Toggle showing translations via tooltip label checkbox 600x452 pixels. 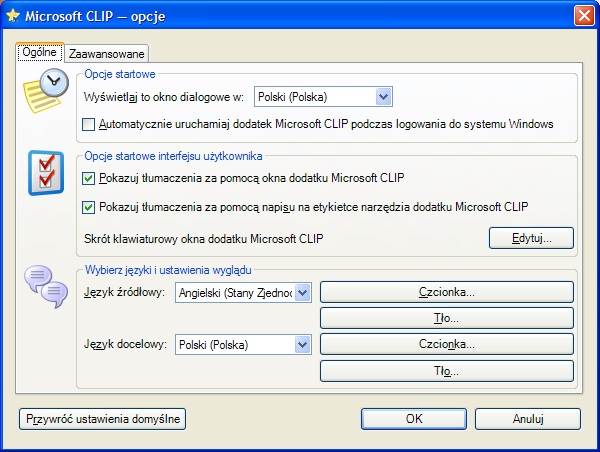coord(88,207)
